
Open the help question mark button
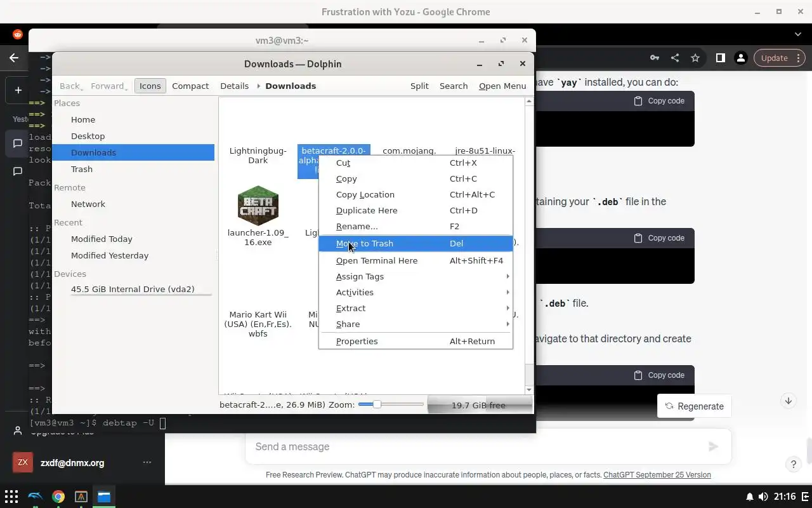793,464
